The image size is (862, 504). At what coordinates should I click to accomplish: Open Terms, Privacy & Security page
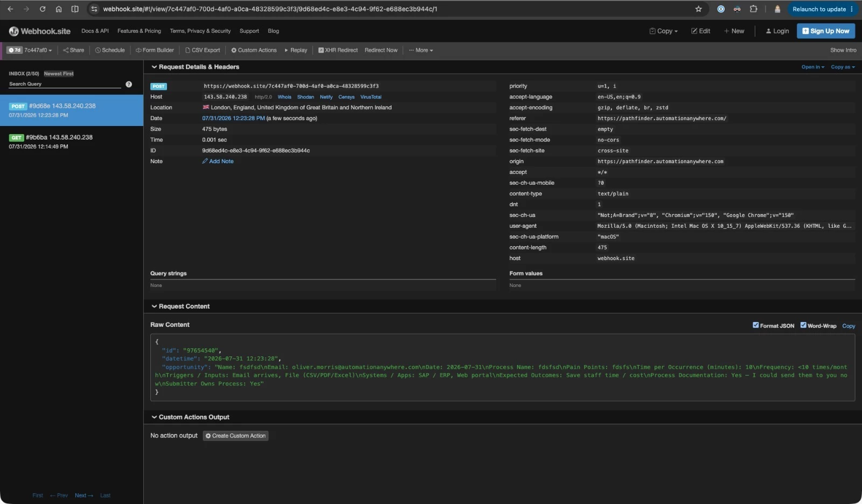(x=200, y=31)
